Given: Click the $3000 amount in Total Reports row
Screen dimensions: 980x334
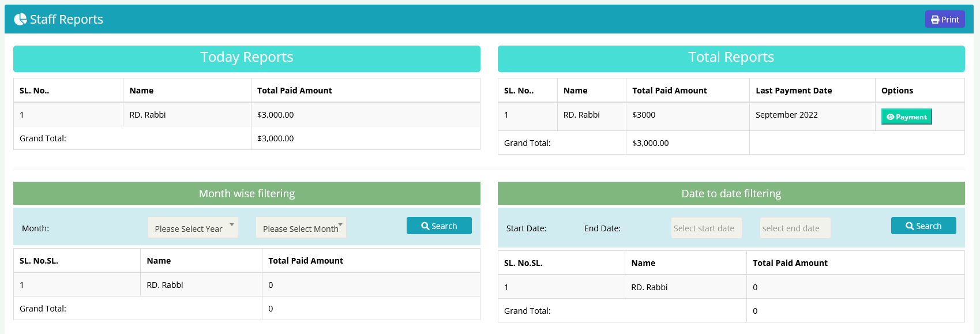Looking at the screenshot, I should [x=644, y=115].
